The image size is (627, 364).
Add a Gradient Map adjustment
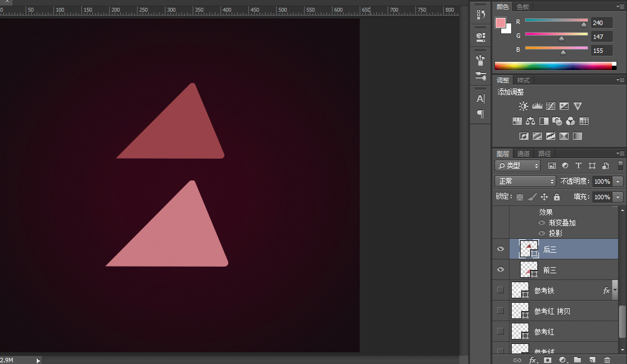pyautogui.click(x=577, y=136)
